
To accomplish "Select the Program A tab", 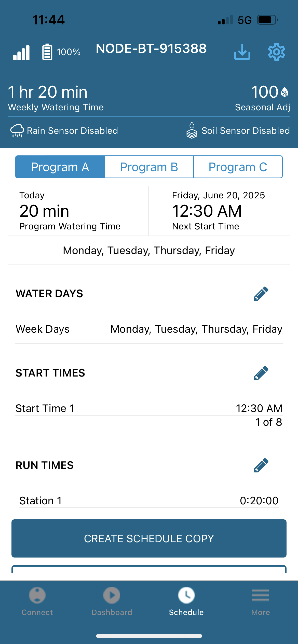I will click(x=60, y=167).
